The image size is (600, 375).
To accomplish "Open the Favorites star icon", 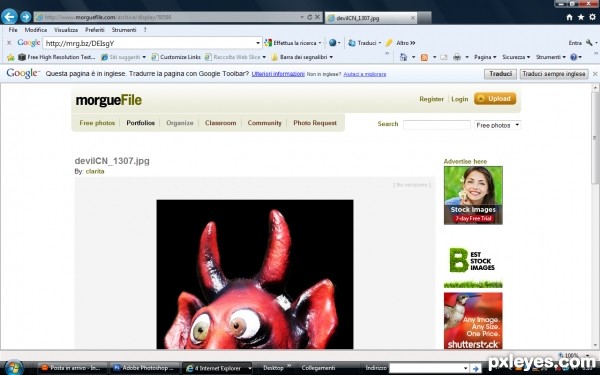I will coord(581,17).
